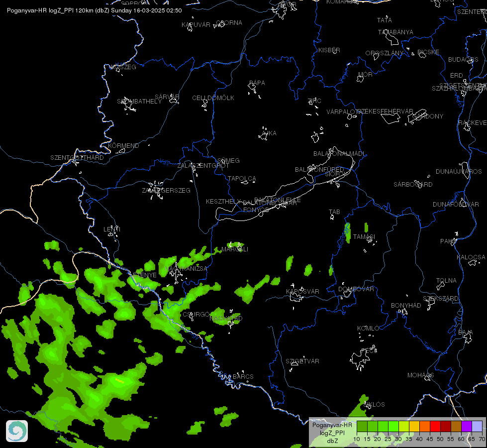487x448 pixels.
Task: Click the KOMLÓ city label
Action: click(x=368, y=329)
